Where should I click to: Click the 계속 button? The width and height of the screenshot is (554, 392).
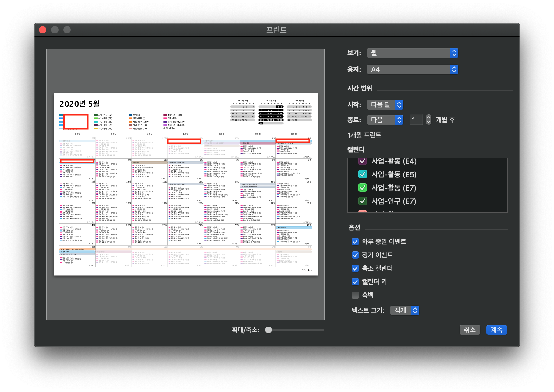[496, 330]
